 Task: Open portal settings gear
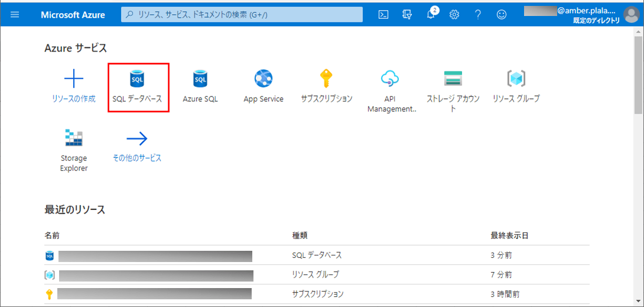coord(454,15)
